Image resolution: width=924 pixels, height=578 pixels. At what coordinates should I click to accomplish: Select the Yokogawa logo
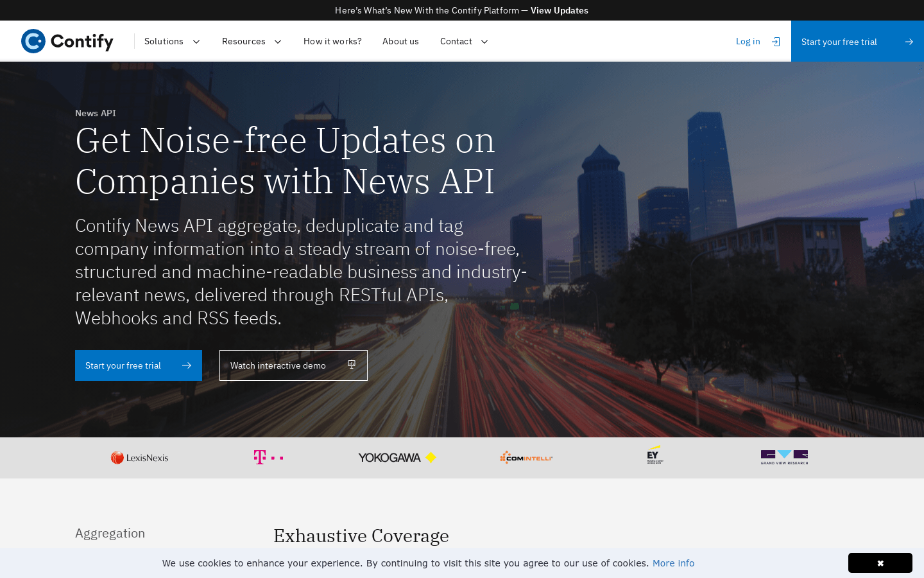[397, 457]
